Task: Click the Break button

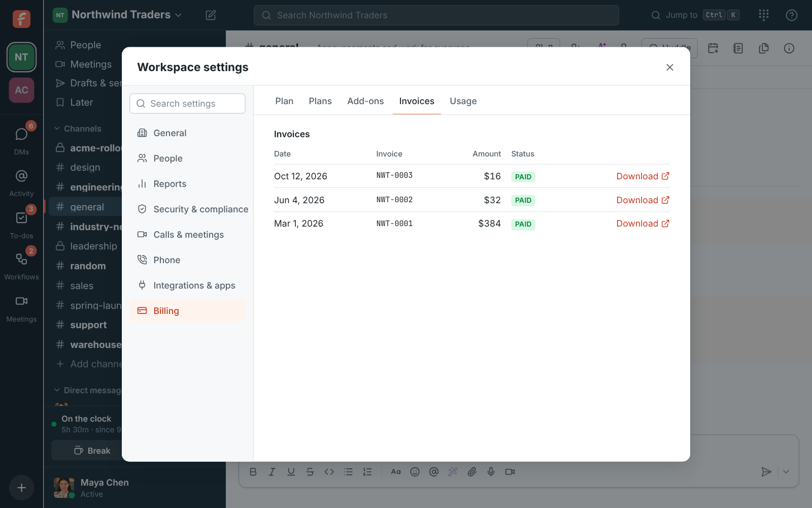Action: (x=92, y=451)
